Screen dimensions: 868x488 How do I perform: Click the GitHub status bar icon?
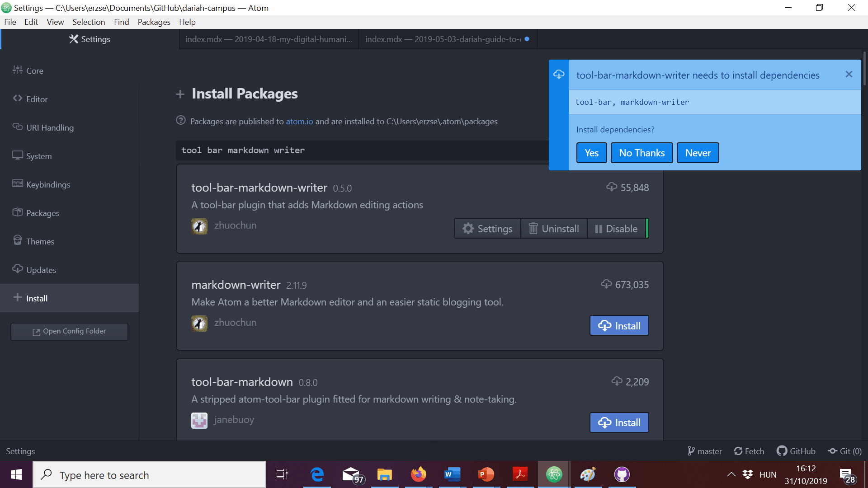click(x=796, y=451)
